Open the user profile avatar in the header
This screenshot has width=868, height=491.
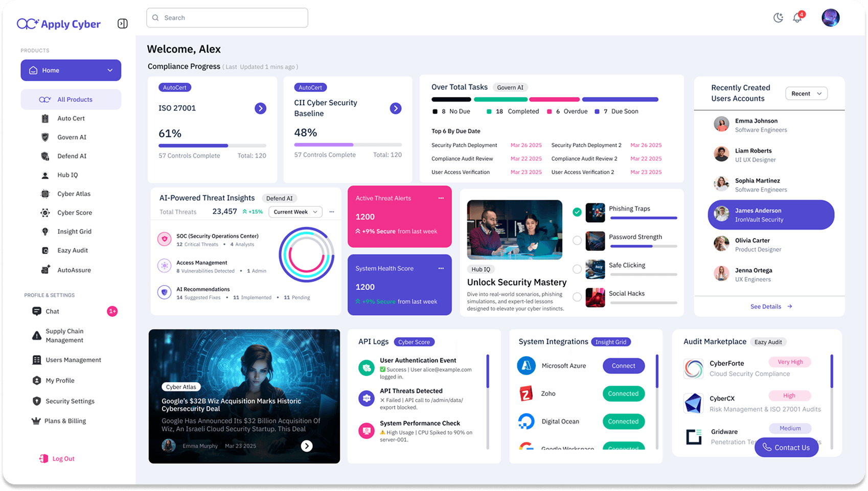[x=831, y=18]
